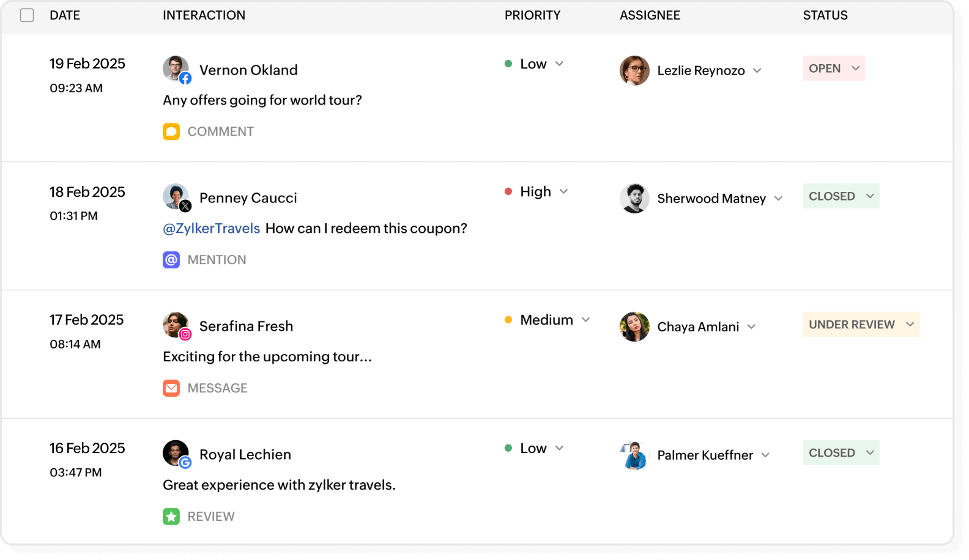The height and width of the screenshot is (560, 969).
Task: Select the DATE column header
Action: click(x=65, y=15)
